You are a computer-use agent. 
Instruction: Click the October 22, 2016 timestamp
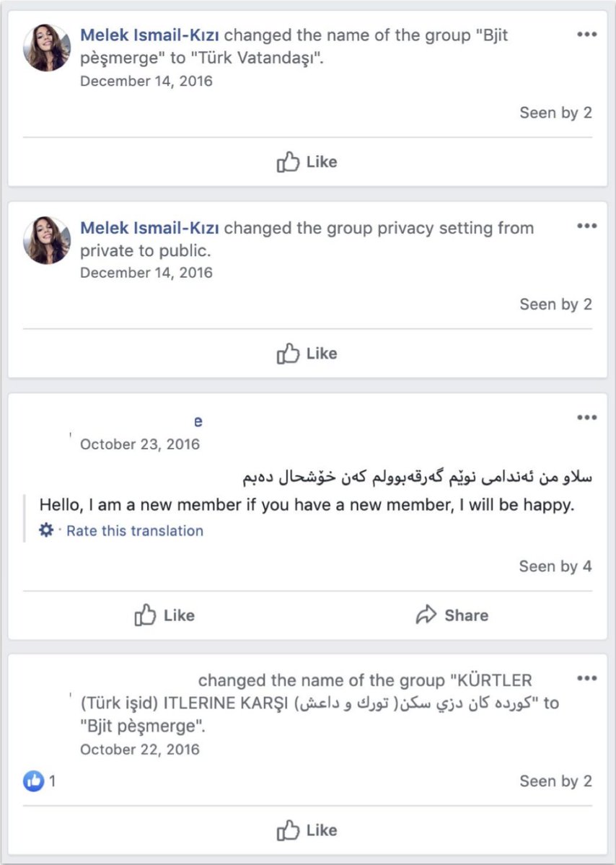[140, 749]
